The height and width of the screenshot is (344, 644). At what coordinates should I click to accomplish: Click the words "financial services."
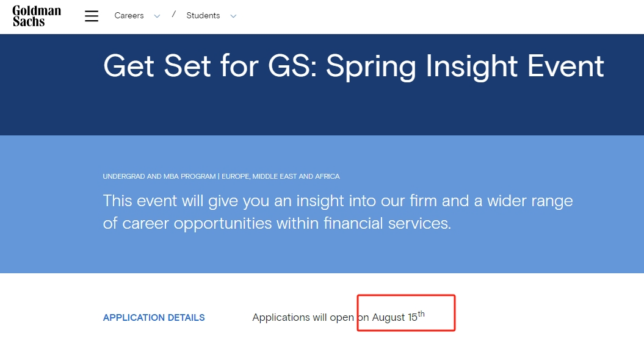tap(387, 223)
